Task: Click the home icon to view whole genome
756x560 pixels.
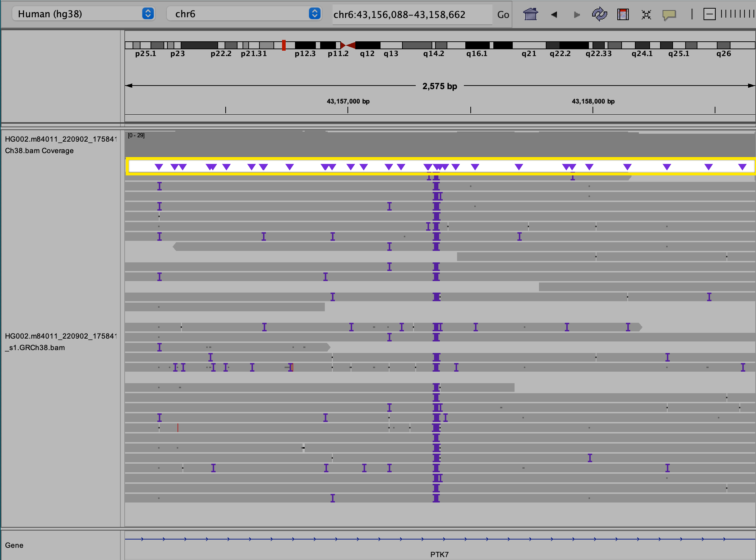Action: (x=530, y=14)
